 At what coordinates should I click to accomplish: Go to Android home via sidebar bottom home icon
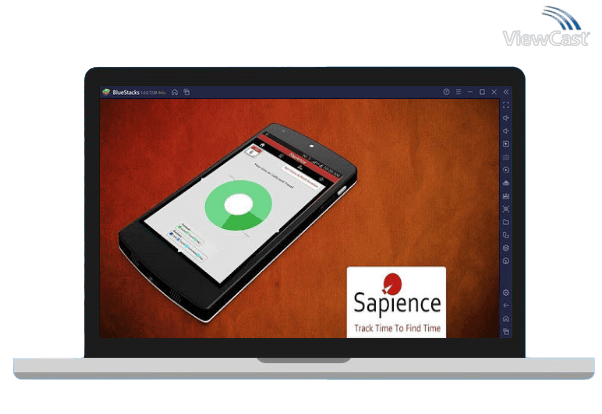[506, 319]
